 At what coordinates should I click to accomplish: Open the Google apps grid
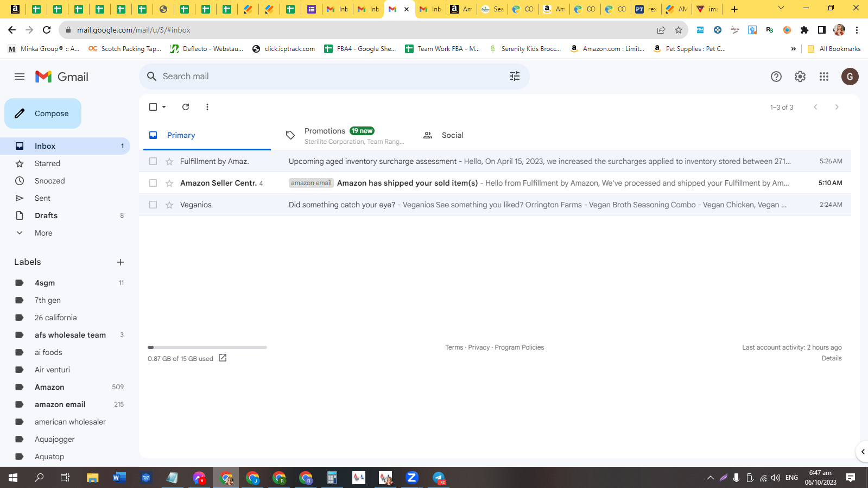click(x=824, y=77)
